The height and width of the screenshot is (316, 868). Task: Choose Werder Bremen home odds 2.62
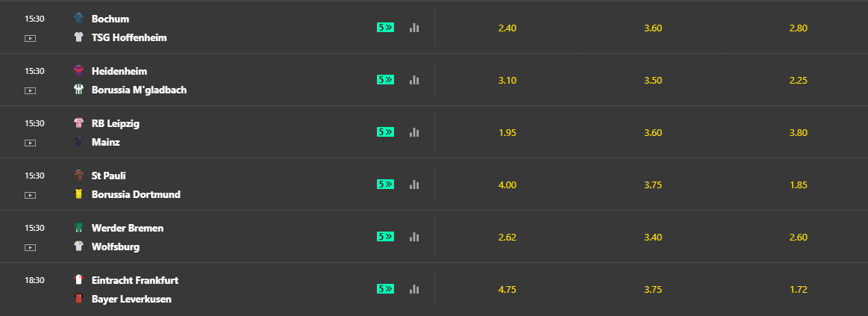tap(507, 238)
